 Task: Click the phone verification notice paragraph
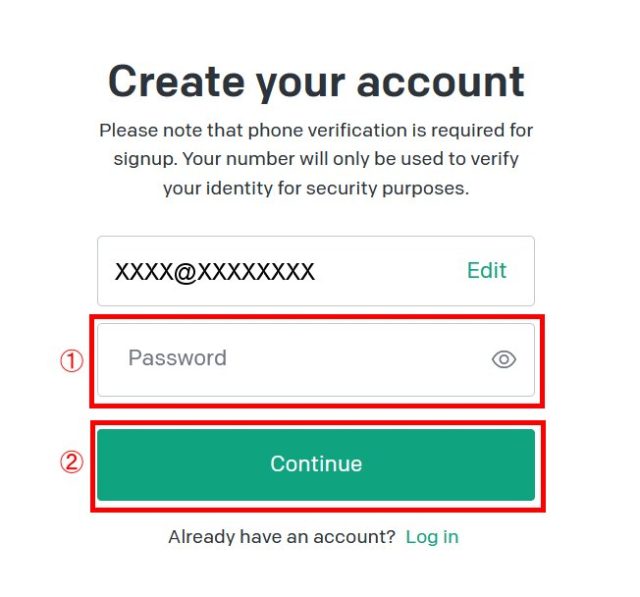(316, 159)
